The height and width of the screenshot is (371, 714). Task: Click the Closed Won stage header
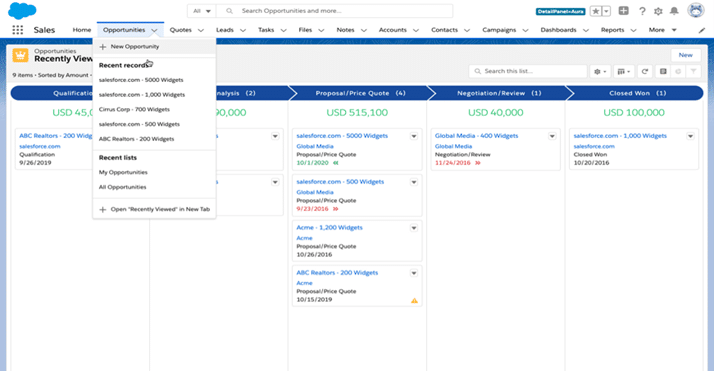[637, 93]
